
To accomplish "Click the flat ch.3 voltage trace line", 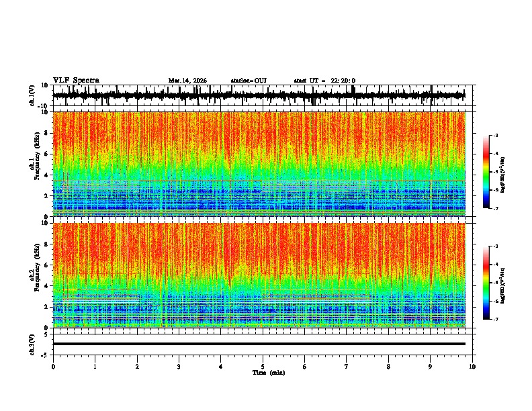I will (259, 344).
